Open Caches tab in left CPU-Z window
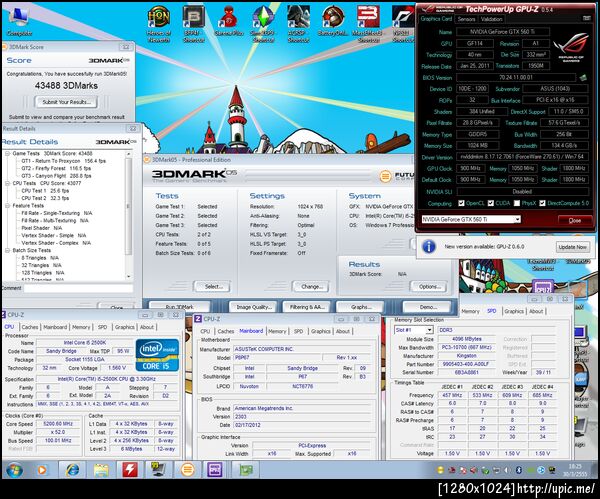Image resolution: width=600 pixels, height=499 pixels. tap(30, 327)
